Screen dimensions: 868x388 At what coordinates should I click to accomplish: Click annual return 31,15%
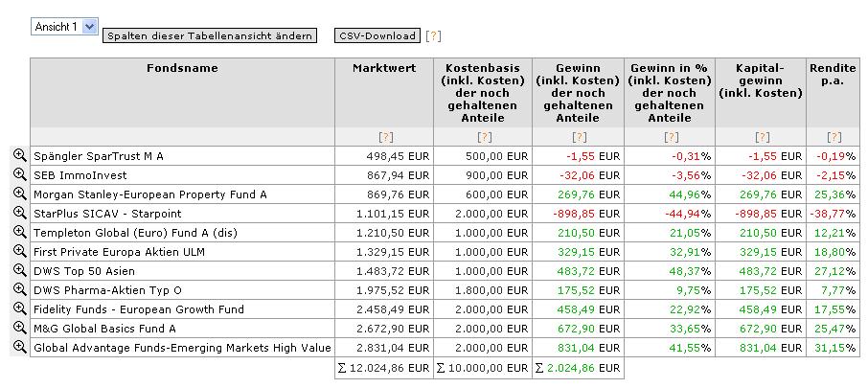coord(835,348)
